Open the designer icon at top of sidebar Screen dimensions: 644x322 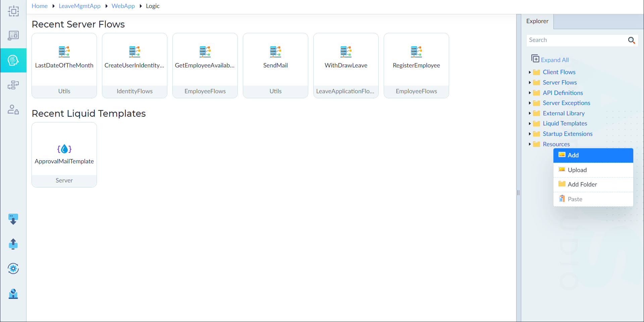[x=13, y=11]
